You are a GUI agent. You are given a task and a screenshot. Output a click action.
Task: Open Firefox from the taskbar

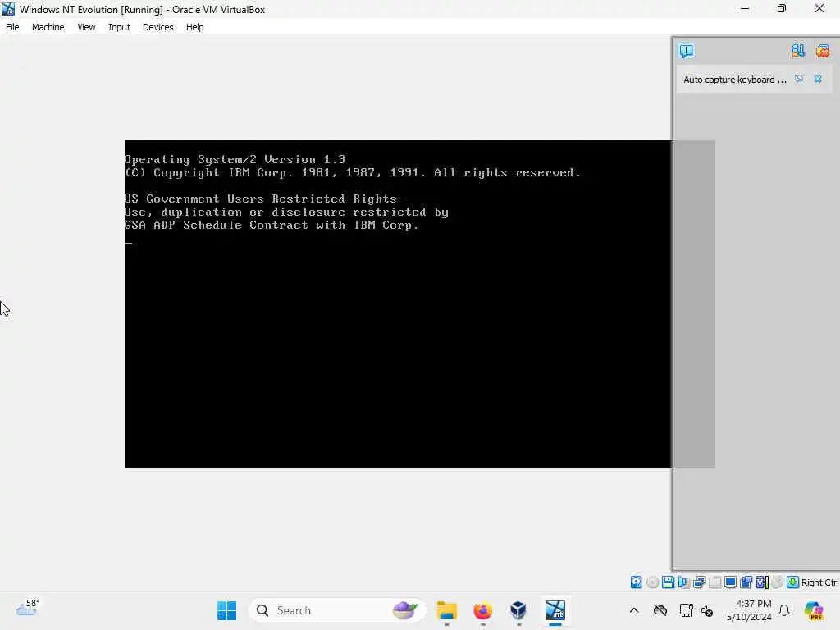point(482,610)
